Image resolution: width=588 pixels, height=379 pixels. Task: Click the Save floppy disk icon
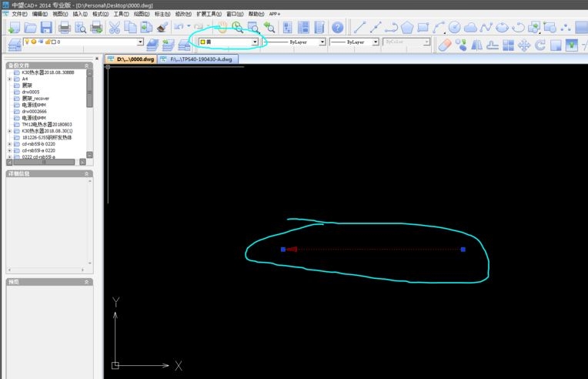point(46,28)
